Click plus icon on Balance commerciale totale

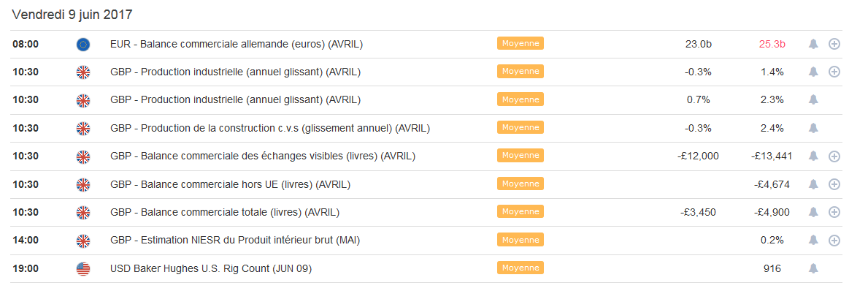834,212
